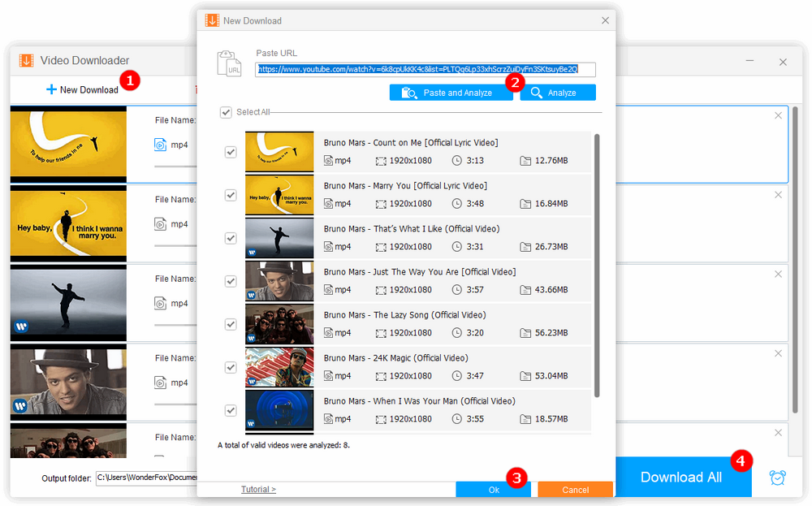Click the clock icon of the 3:55 video
Viewport: 812px width, 506px height.
pyautogui.click(x=456, y=418)
